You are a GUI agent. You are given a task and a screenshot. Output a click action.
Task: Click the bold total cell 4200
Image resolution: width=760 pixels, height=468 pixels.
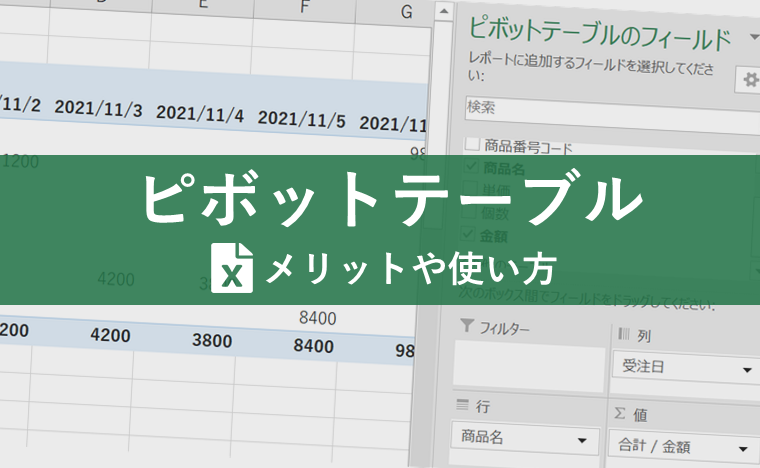click(x=111, y=335)
